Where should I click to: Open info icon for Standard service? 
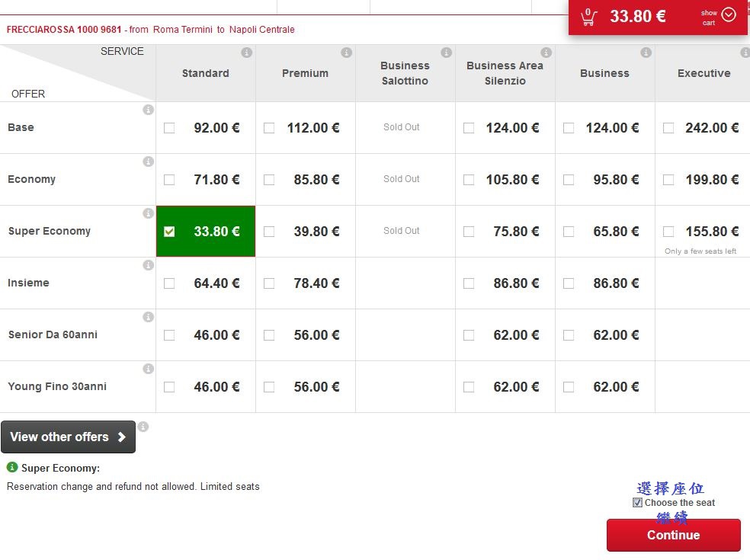(247, 53)
